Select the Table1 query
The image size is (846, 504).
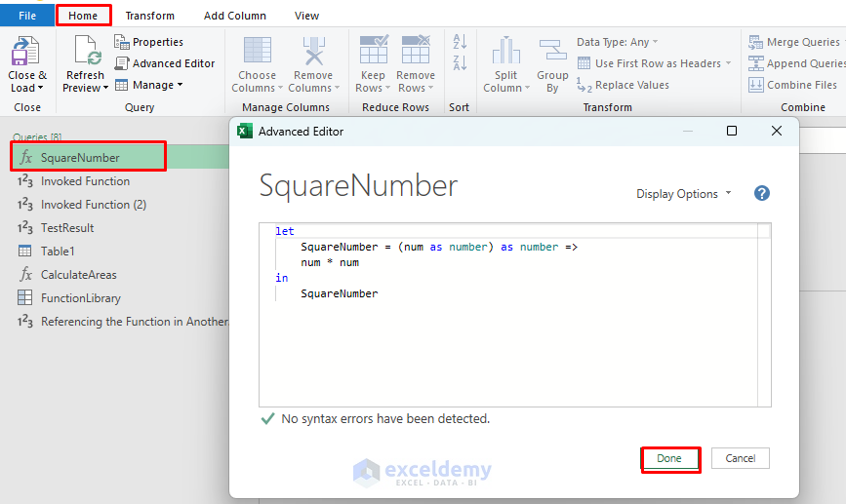point(120,252)
